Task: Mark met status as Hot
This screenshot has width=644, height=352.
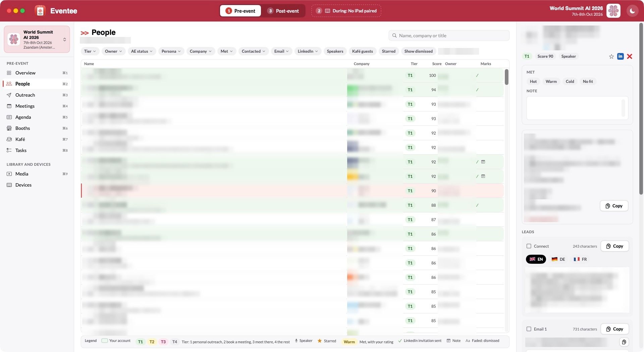Action: (533, 82)
